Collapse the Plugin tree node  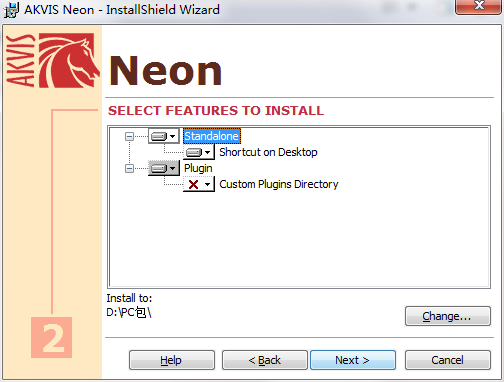coord(129,168)
